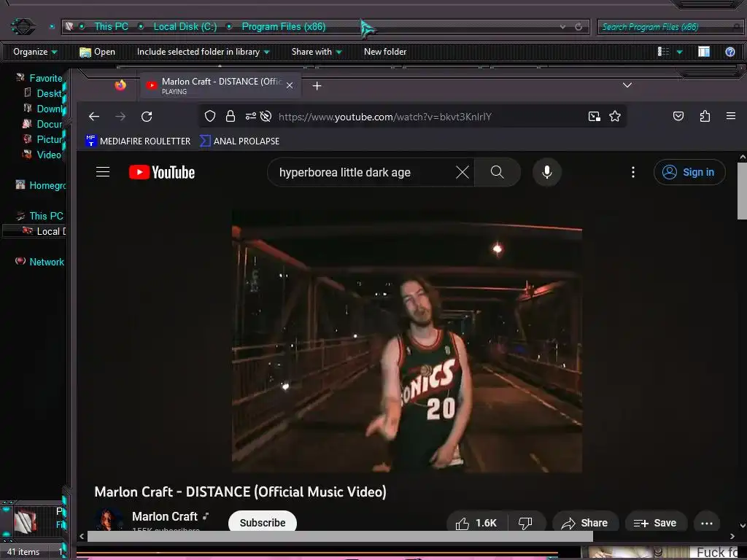The image size is (747, 560).
Task: Share the video
Action: [x=585, y=523]
